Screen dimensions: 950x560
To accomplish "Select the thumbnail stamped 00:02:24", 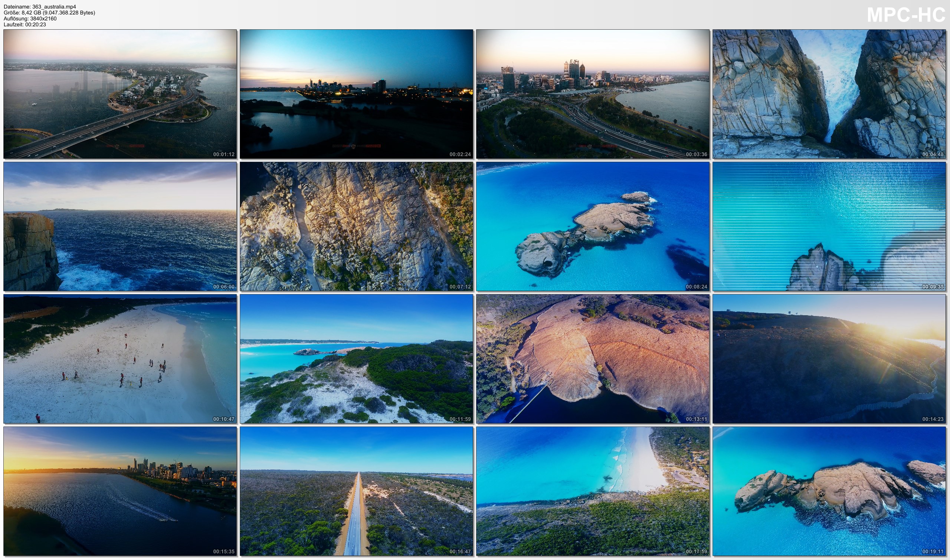I will pos(357,94).
